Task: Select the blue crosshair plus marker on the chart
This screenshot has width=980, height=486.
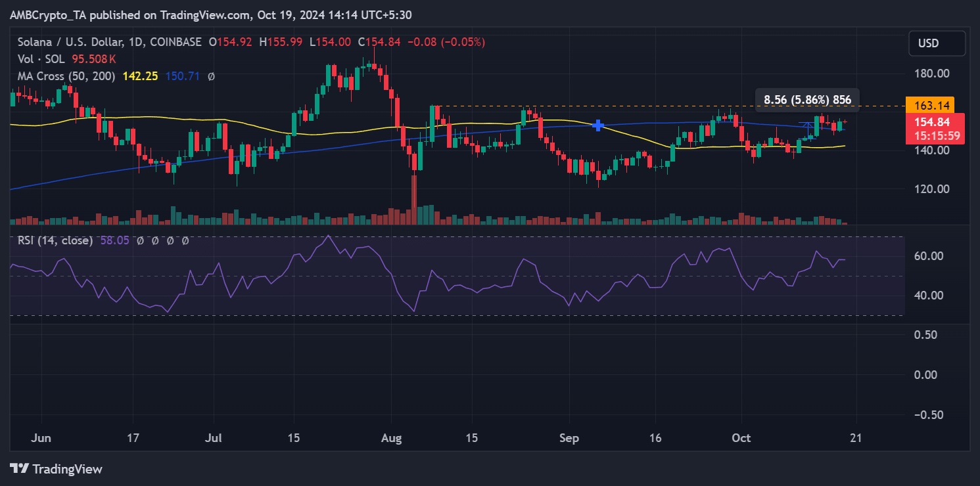Action: click(599, 125)
